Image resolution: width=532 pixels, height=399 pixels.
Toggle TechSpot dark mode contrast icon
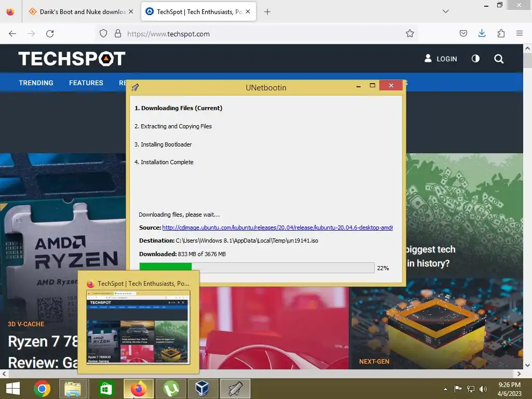pyautogui.click(x=476, y=59)
